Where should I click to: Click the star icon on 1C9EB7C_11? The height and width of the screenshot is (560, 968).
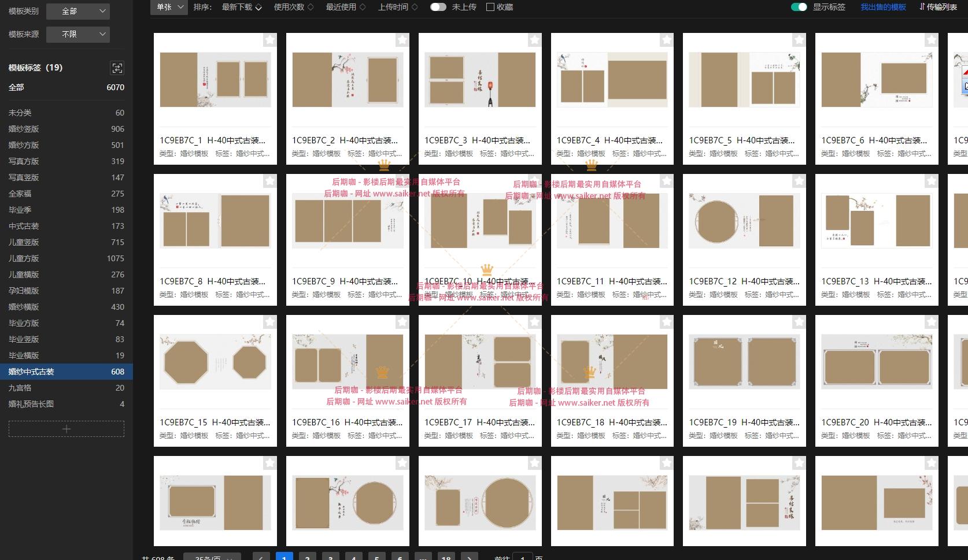point(667,181)
